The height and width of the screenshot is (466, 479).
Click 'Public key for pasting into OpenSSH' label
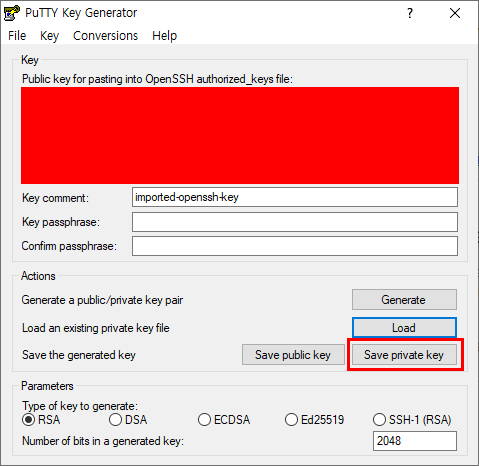157,79
